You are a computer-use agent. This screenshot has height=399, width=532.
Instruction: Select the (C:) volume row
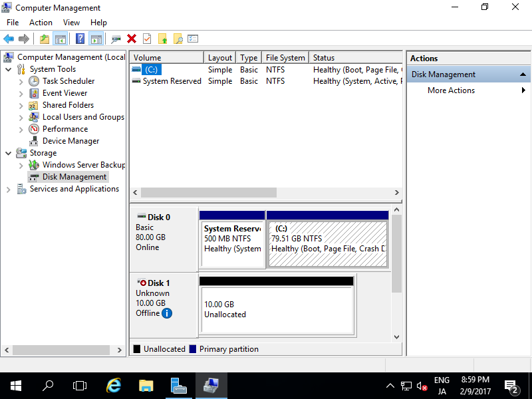267,70
